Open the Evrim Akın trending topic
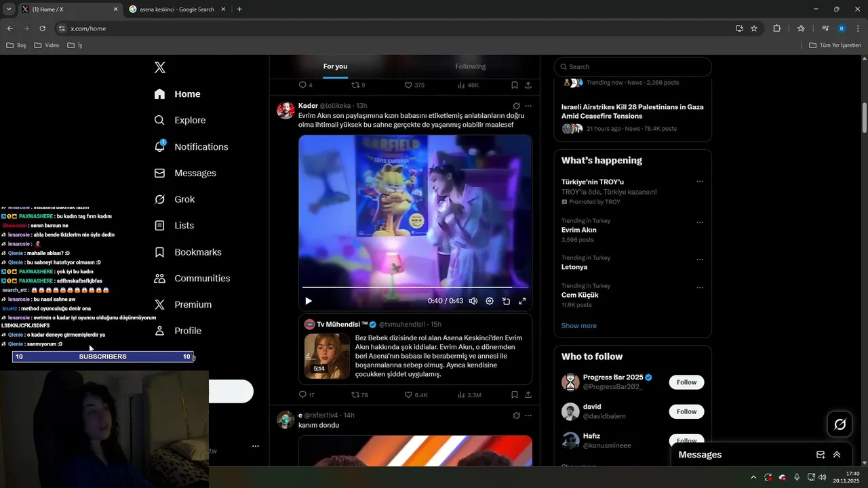 [x=579, y=230]
